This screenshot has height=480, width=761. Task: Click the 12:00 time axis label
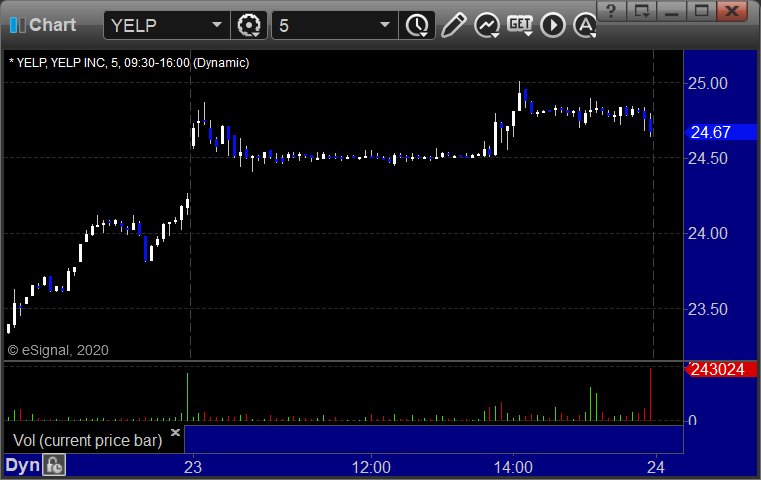click(371, 467)
